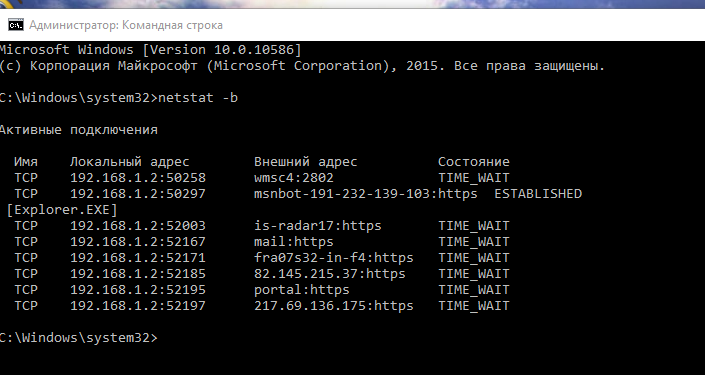Click the 'Активные подключения' heading
705x375 pixels.
[x=79, y=130]
